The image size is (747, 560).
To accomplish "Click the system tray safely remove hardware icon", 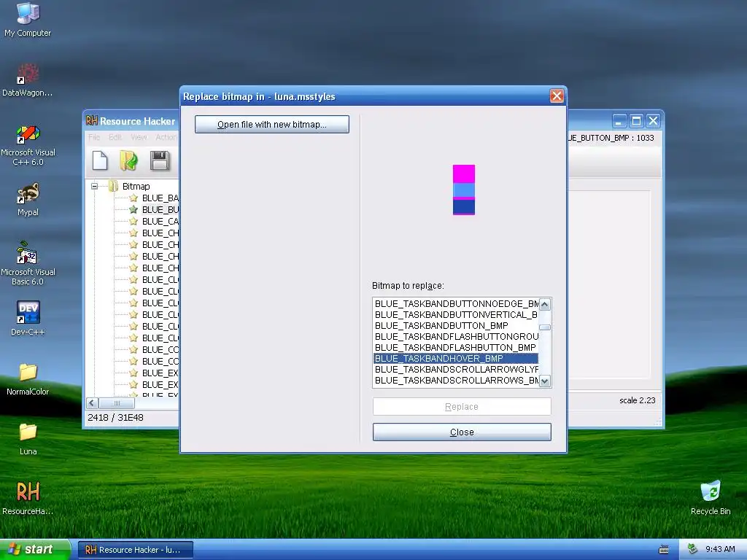I will click(x=693, y=549).
